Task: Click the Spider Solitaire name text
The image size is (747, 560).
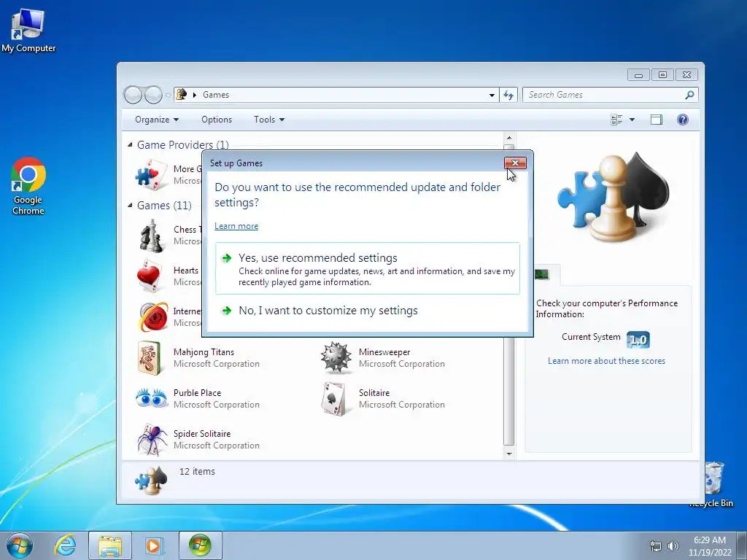Action: [x=202, y=434]
